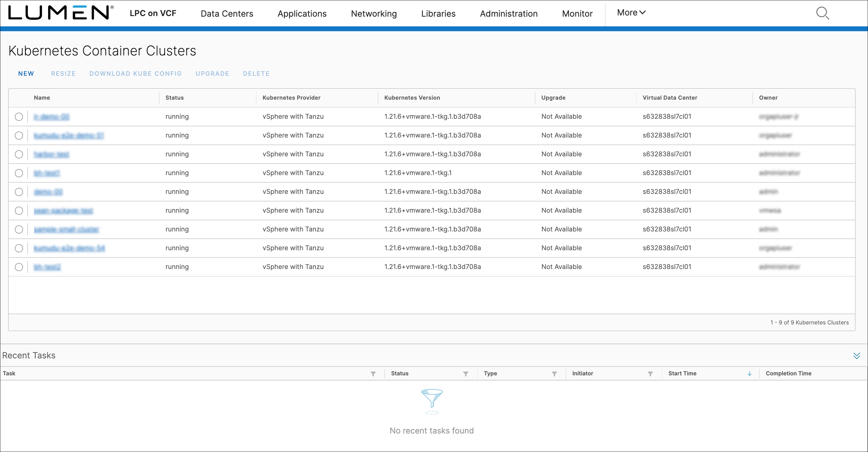This screenshot has width=868, height=452.
Task: Open the search magnifier icon
Action: tap(823, 13)
